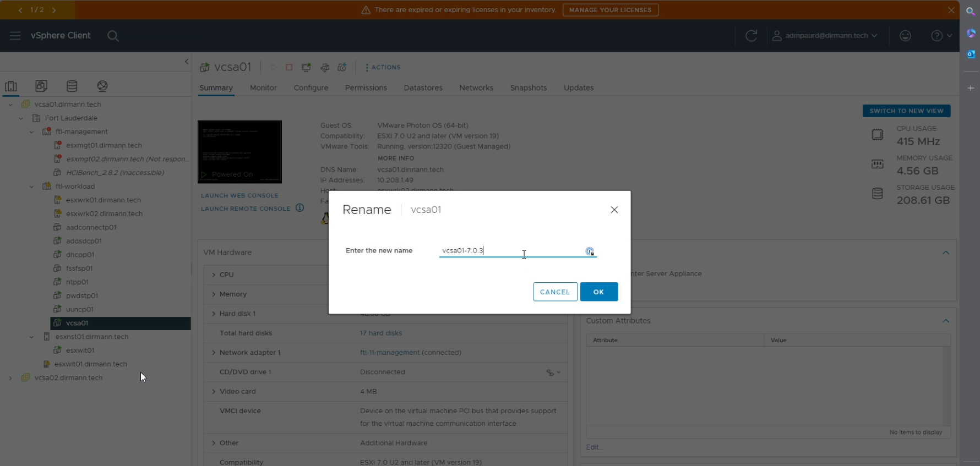Click More Info under VMware Tools

tap(396, 158)
